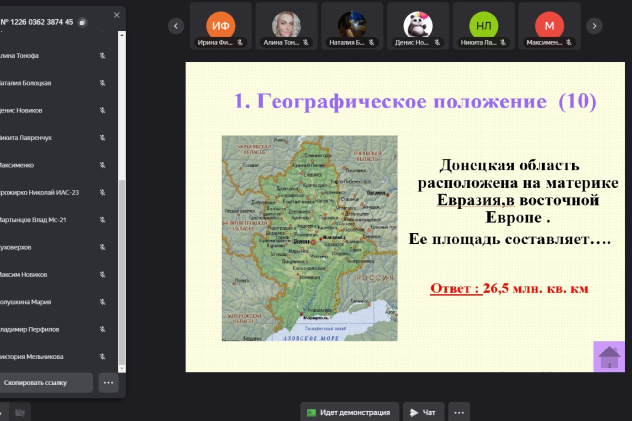This screenshot has height=421, width=632.
Task: Click muted mic icon on Никита Ла... tile
Action: click(503, 42)
